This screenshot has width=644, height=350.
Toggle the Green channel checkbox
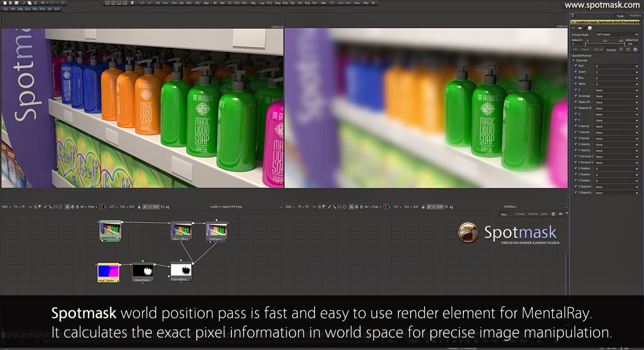[x=576, y=72]
